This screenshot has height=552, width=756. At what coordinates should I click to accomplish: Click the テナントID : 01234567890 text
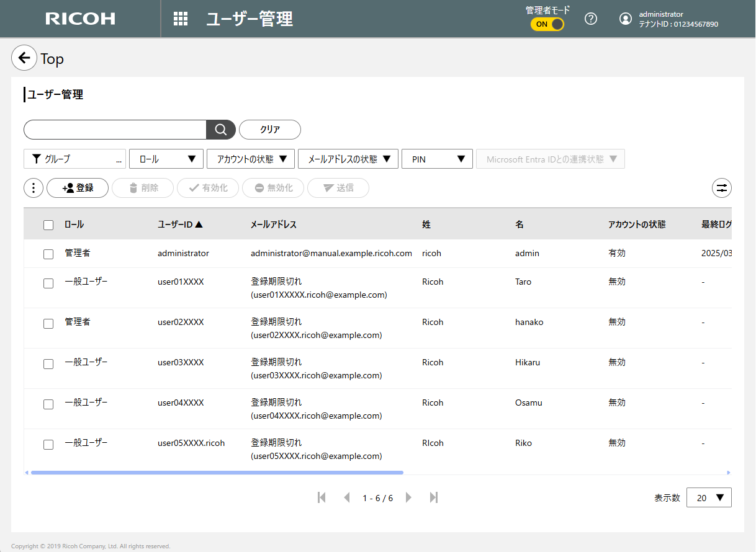point(678,24)
